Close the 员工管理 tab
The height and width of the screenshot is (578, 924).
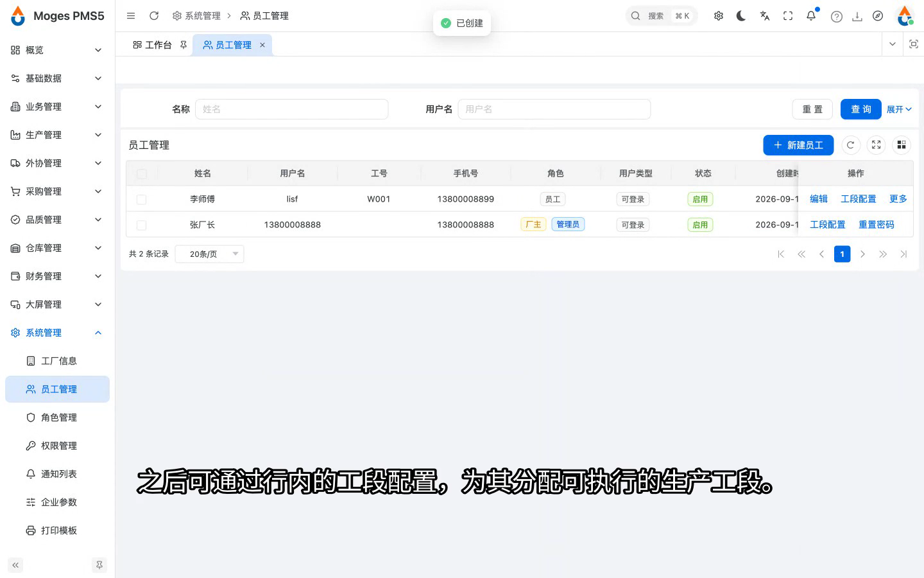pos(262,45)
